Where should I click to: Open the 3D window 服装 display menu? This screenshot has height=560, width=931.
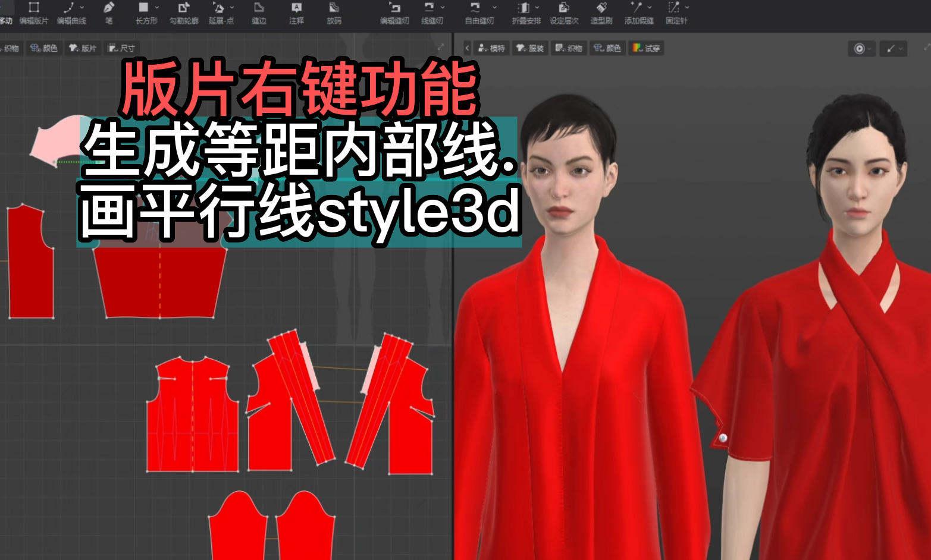[x=530, y=48]
